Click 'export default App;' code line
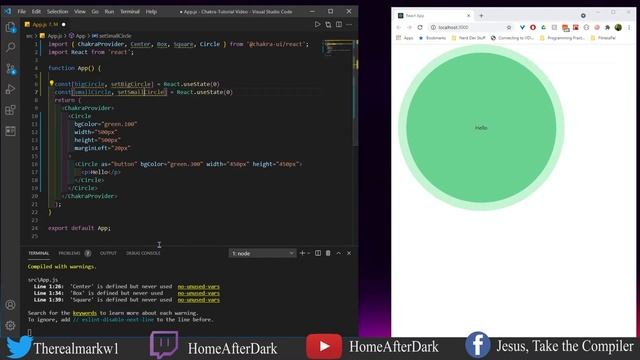Viewport: 640px width, 360px height. 79,228
